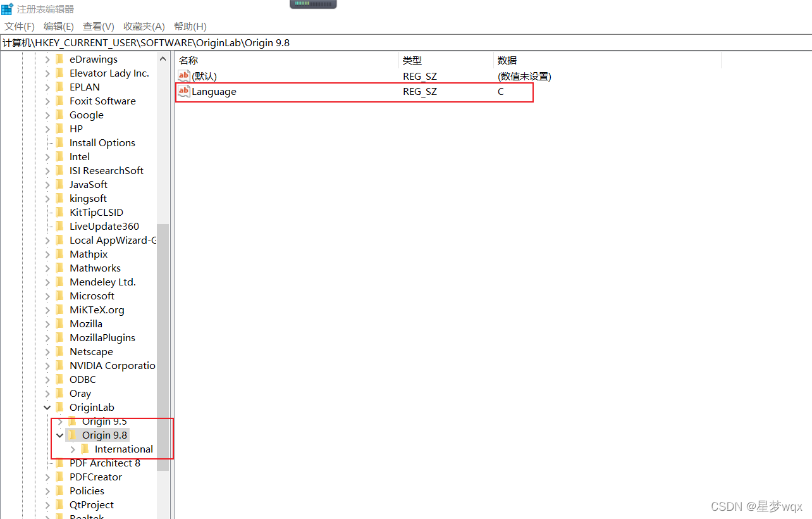
Task: Click the Install Options folder icon
Action: click(x=60, y=143)
